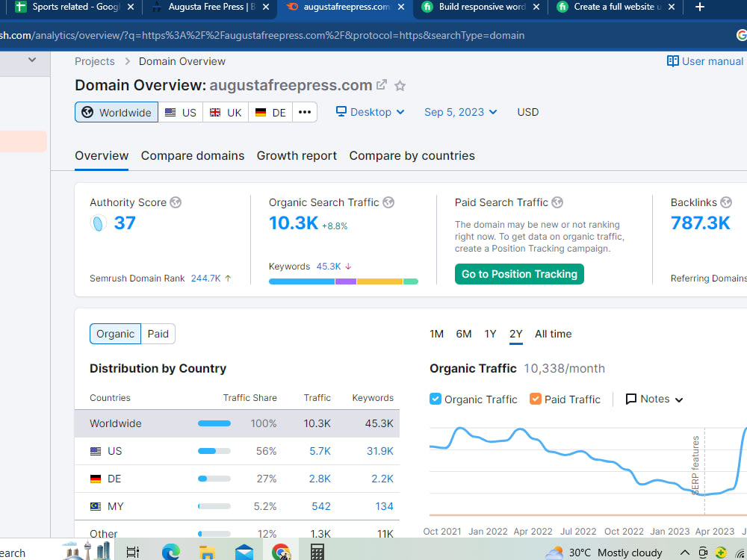Screen dimensions: 747x560
Task: Show hidden system tray icons
Action: pyautogui.click(x=684, y=553)
